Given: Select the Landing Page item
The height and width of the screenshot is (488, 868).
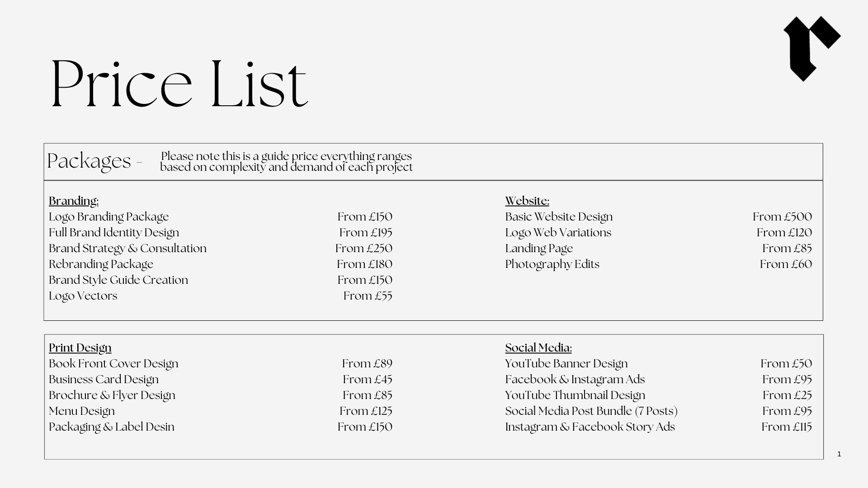Looking at the screenshot, I should click(539, 249).
